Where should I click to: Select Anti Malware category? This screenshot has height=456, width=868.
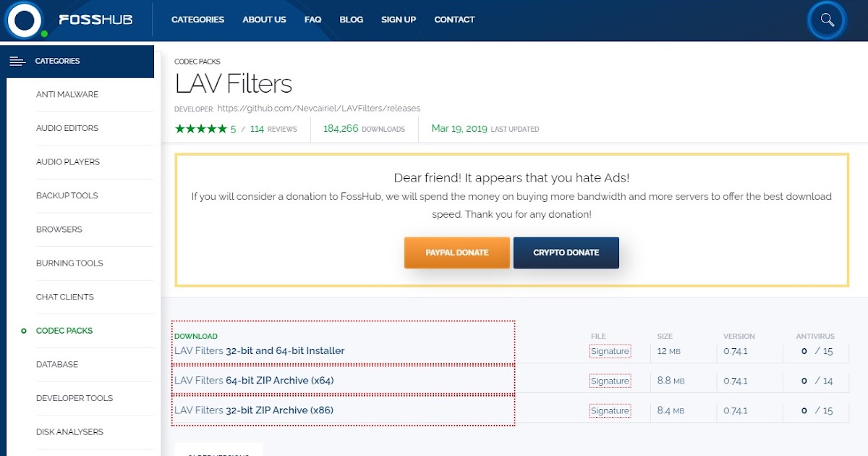(x=67, y=95)
